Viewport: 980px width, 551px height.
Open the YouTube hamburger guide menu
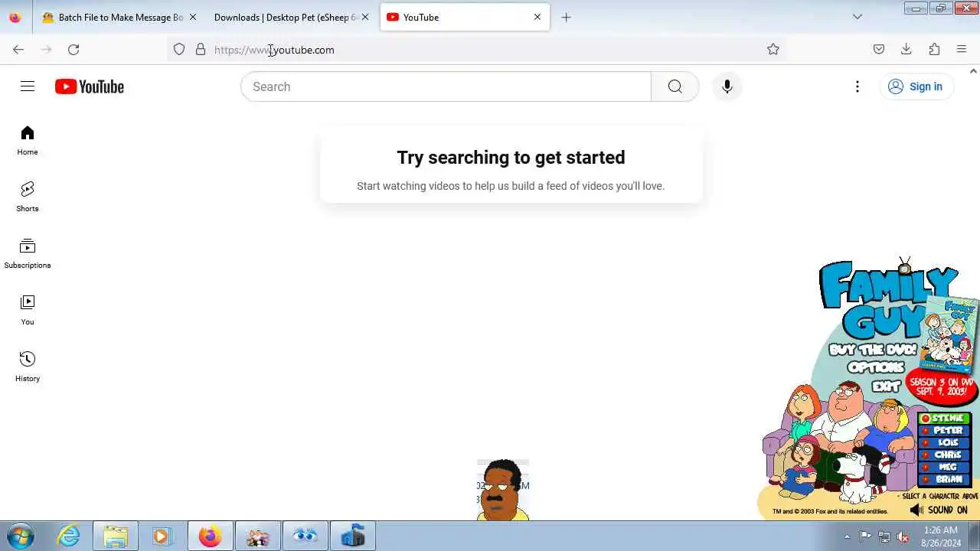28,86
